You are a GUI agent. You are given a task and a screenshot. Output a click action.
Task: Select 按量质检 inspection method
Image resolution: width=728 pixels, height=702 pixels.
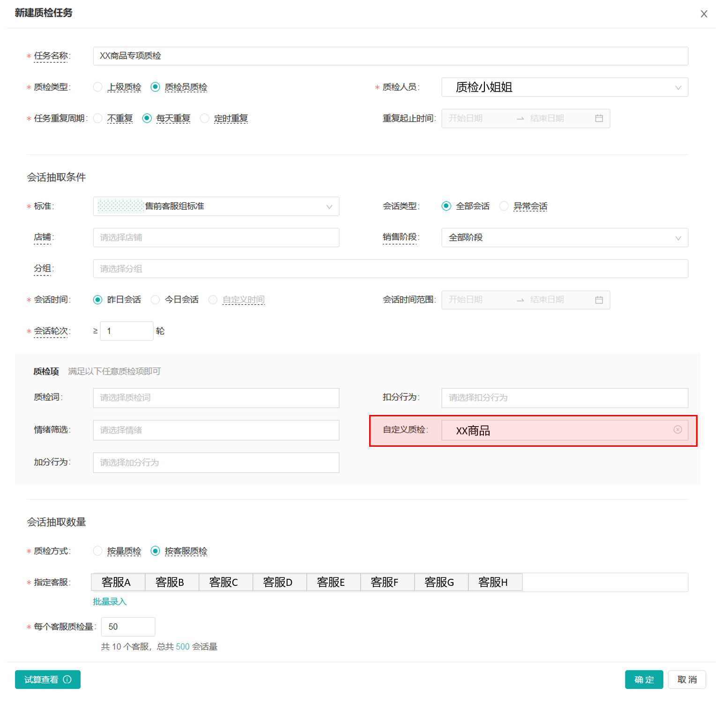(x=97, y=551)
